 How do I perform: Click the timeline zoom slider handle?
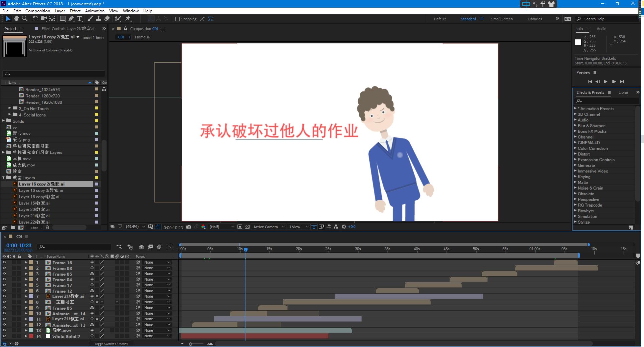pyautogui.click(x=190, y=344)
